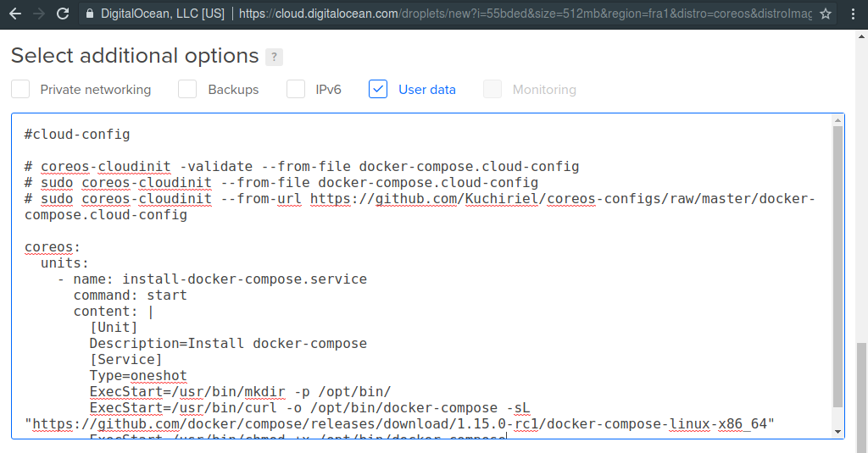
Task: Click the 'ExecStart=/usr/bin/curl -o' line
Action: coord(310,407)
